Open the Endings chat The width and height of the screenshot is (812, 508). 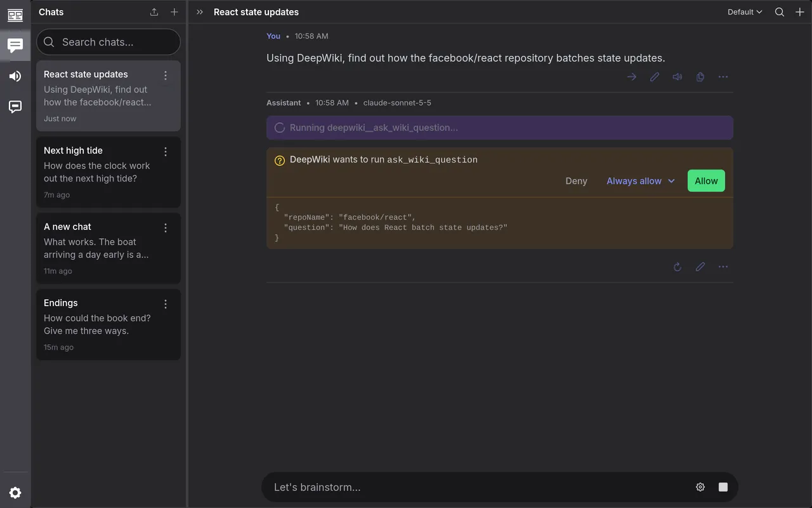108,324
